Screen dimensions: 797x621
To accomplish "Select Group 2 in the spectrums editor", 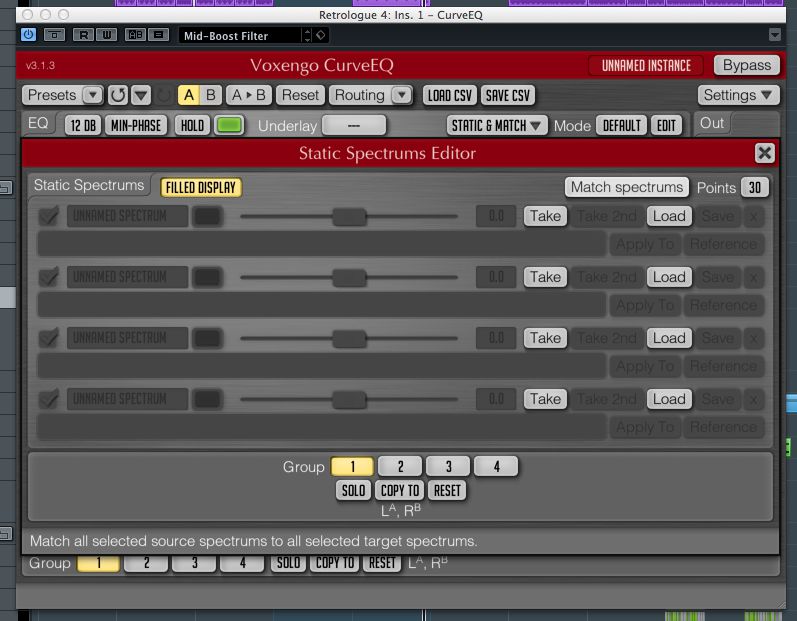I will coord(400,466).
